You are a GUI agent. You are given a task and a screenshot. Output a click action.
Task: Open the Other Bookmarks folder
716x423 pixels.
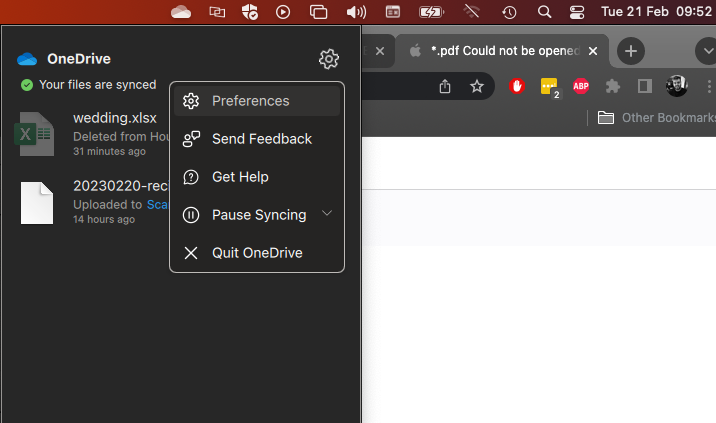(657, 117)
